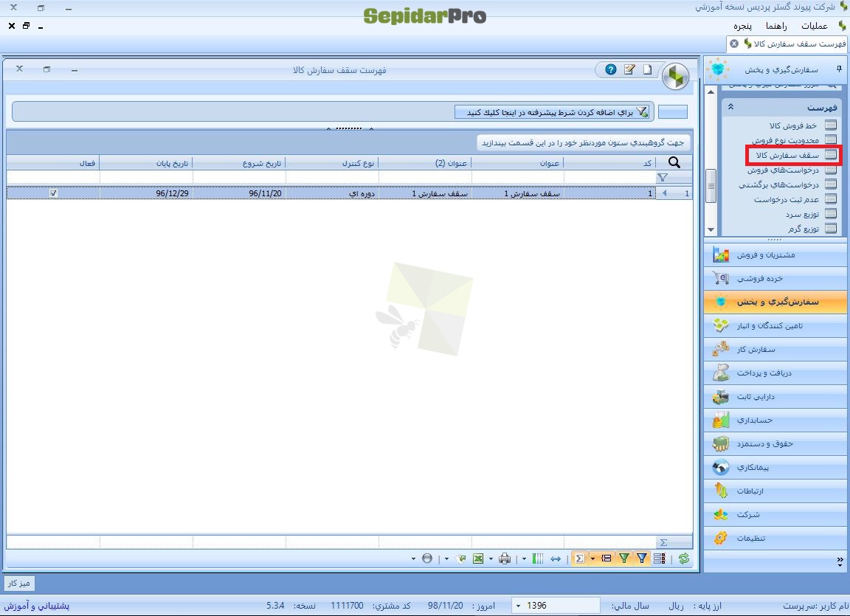Click the magnifier search icon in grid header
Image resolution: width=850 pixels, height=616 pixels.
coord(674,162)
